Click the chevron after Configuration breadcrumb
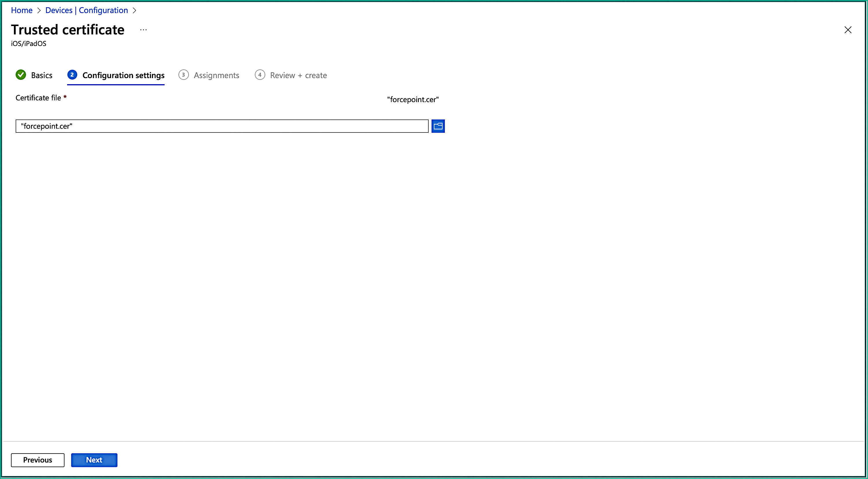Viewport: 868px width, 479px height. (x=134, y=10)
